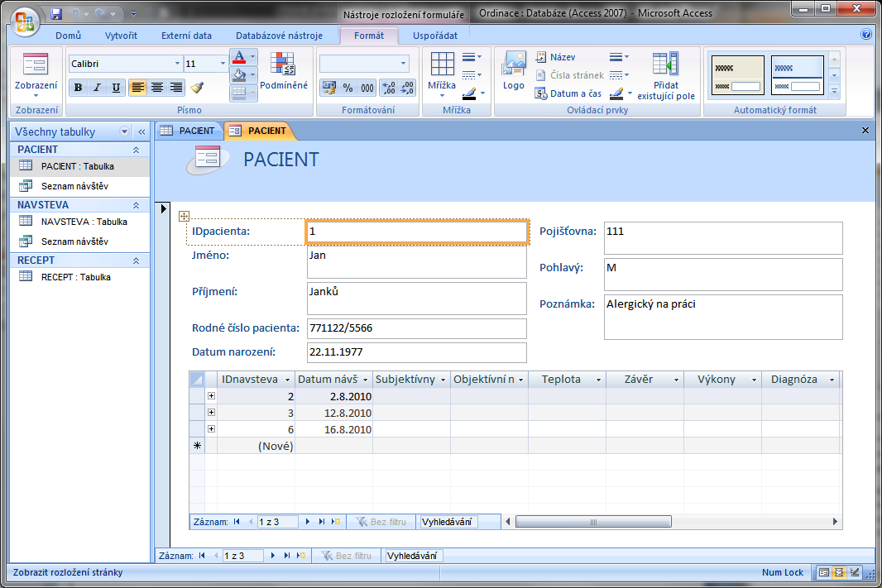Viewport: 882px width, 588px height.
Task: Insert Datum a čas
Action: pyautogui.click(x=568, y=93)
